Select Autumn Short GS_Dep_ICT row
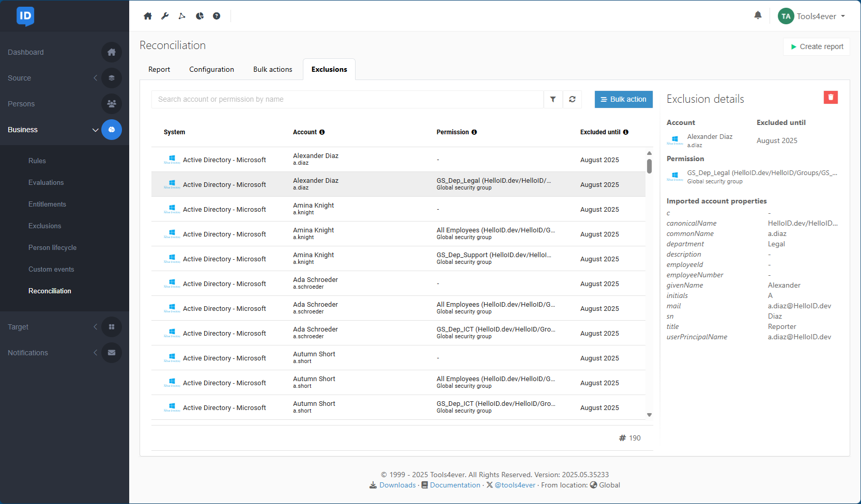This screenshot has height=504, width=861. point(398,407)
